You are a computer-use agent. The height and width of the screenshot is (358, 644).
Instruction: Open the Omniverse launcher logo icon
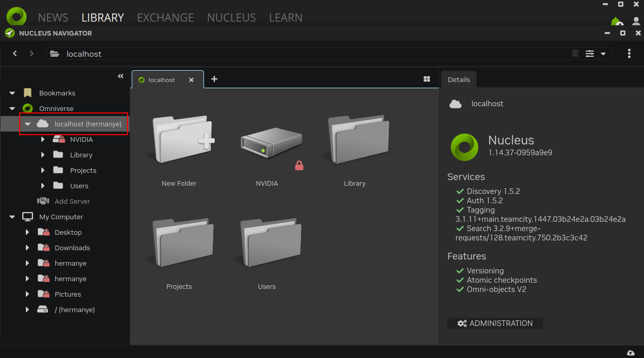pyautogui.click(x=16, y=17)
